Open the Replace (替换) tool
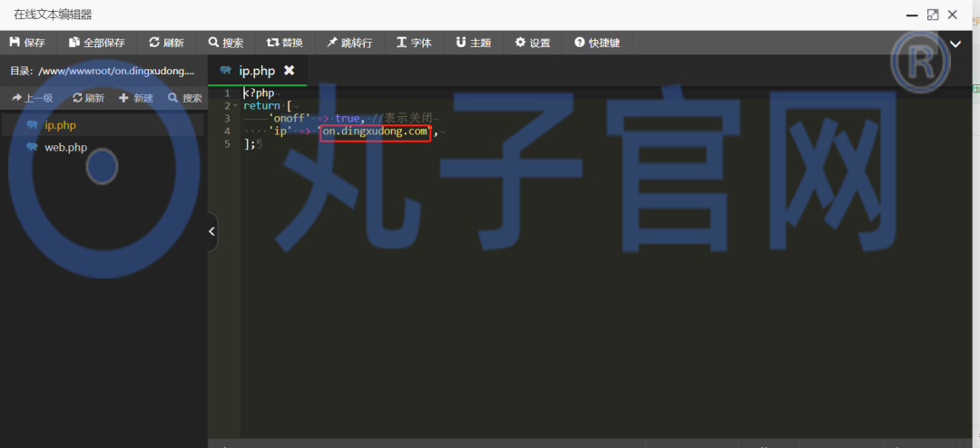The width and height of the screenshot is (980, 448). tap(285, 43)
